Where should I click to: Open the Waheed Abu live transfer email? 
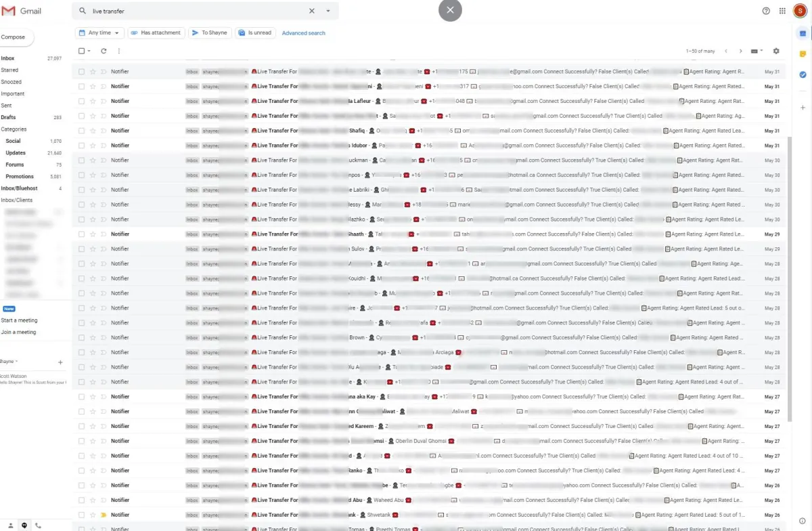(x=430, y=500)
